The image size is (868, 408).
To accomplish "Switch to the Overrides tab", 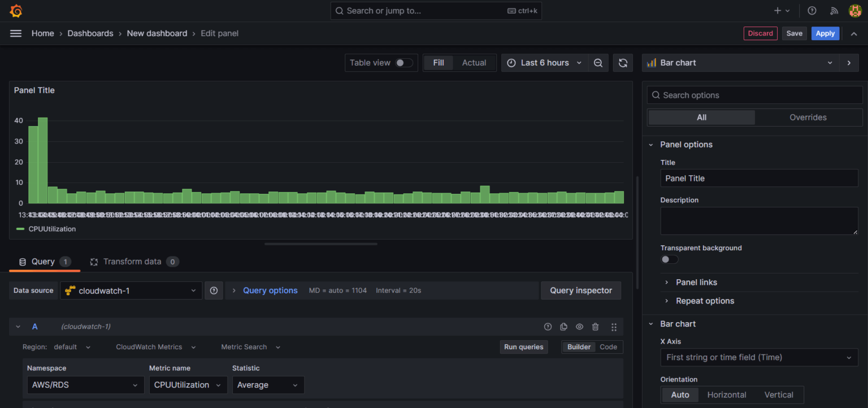I will pos(808,117).
